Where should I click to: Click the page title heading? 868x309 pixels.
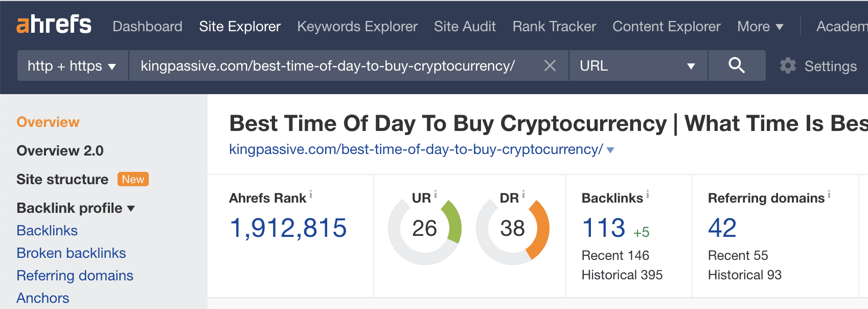[x=549, y=123]
